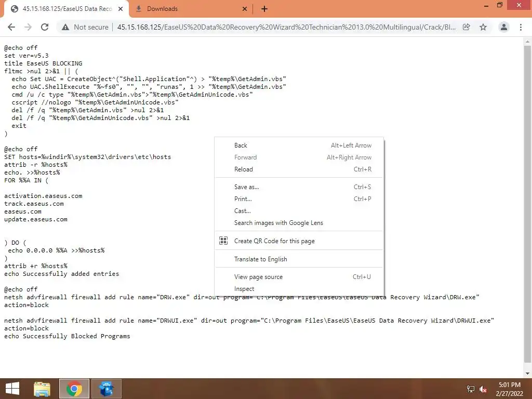Choose Back in context menu
The image size is (532, 399).
coord(299,145)
